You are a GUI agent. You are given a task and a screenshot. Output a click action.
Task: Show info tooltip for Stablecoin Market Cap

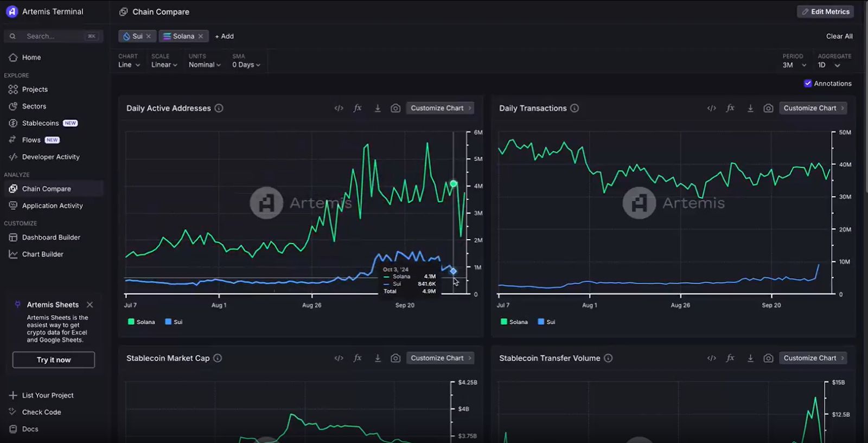point(218,358)
